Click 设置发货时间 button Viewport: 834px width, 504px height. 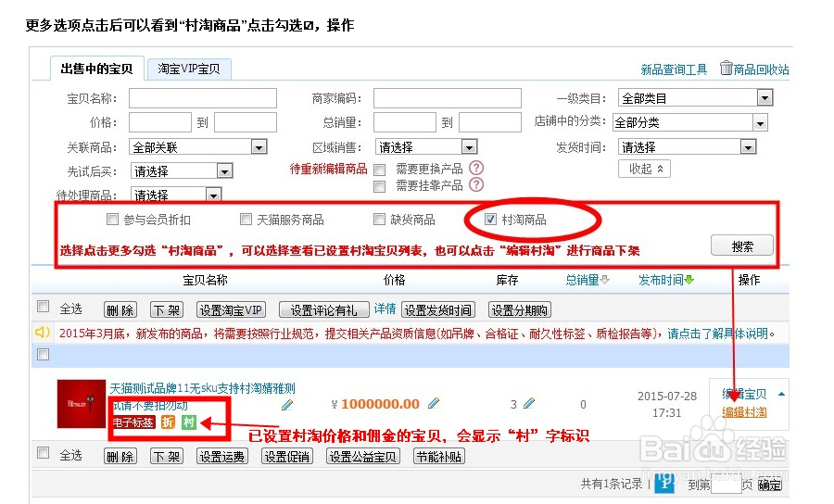click(x=437, y=310)
